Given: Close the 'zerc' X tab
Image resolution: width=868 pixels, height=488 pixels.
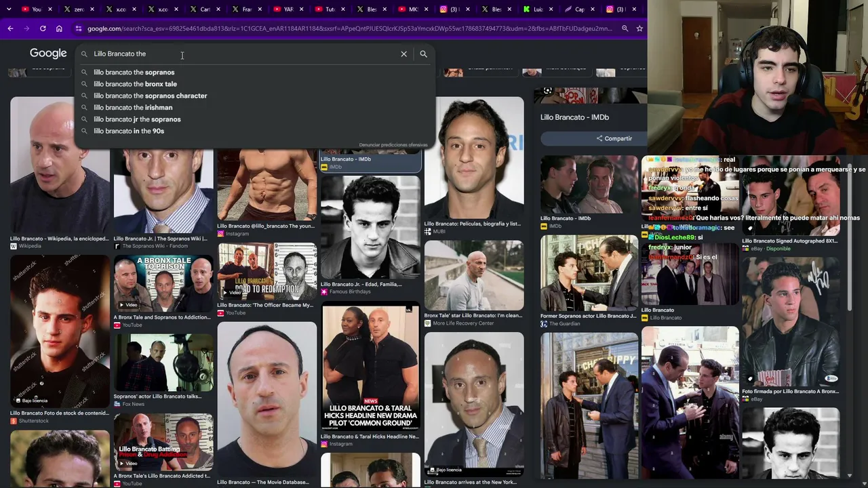Looking at the screenshot, I should [x=92, y=9].
